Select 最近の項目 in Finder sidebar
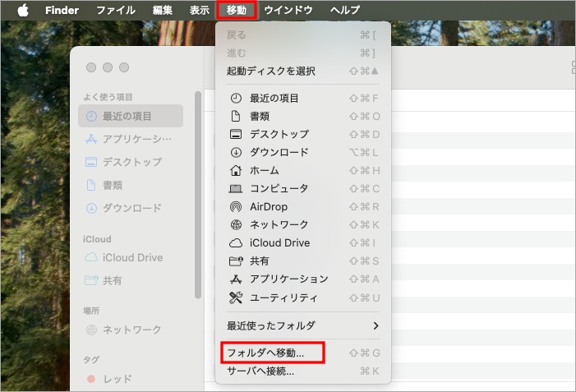 (x=127, y=116)
